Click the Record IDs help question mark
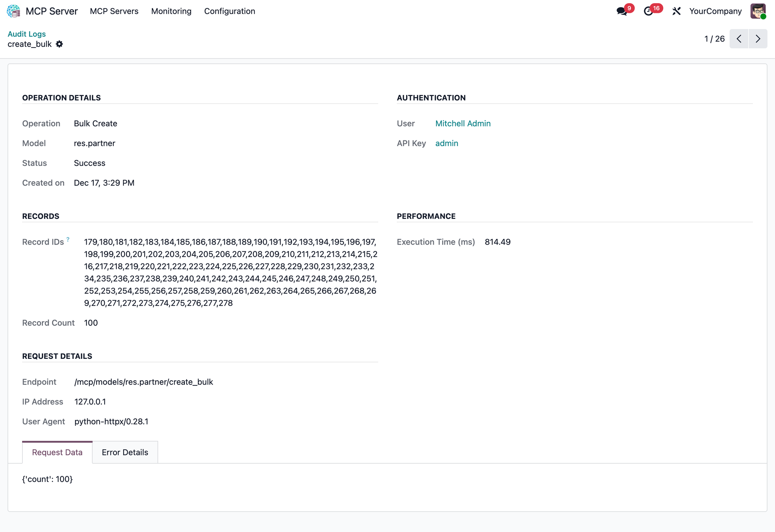Screen dimensions: 775x532 click(68, 239)
